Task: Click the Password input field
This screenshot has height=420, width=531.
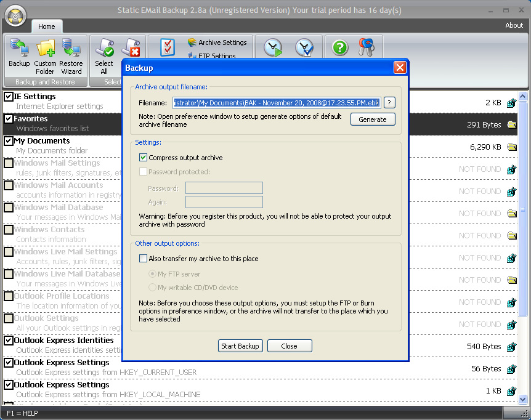Action: (x=224, y=188)
